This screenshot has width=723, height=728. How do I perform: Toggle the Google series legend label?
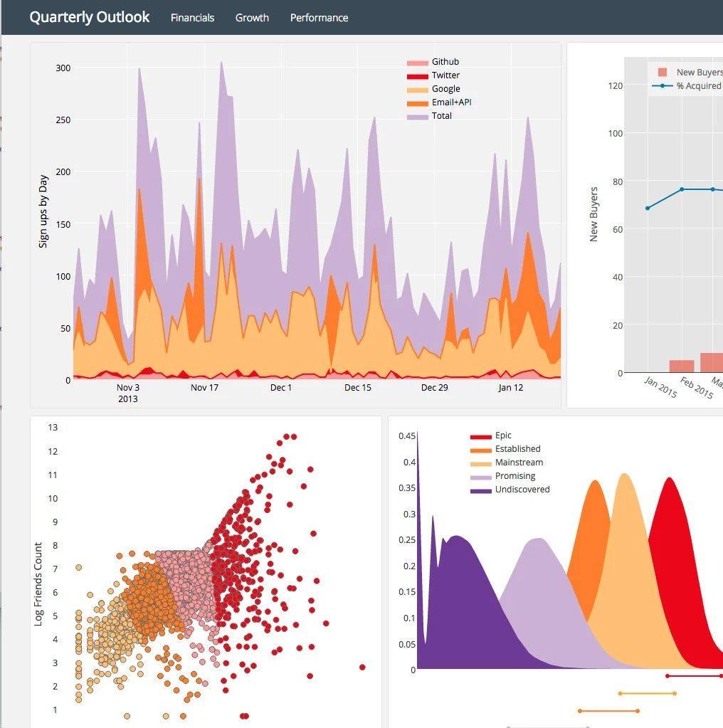coord(445,89)
